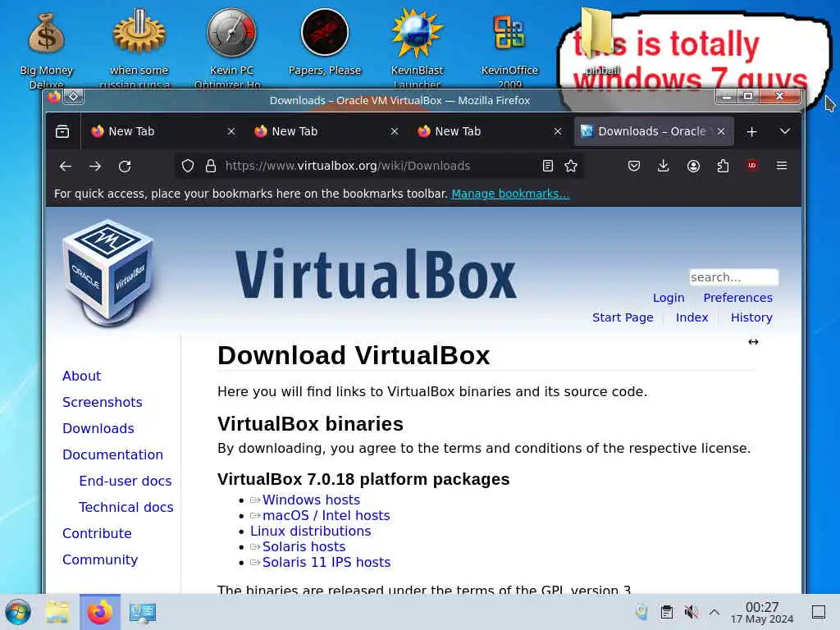Open Firefox account icon

[x=693, y=166]
